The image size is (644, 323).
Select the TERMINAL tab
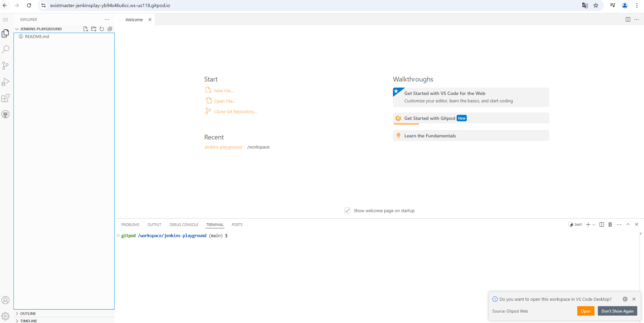(215, 225)
